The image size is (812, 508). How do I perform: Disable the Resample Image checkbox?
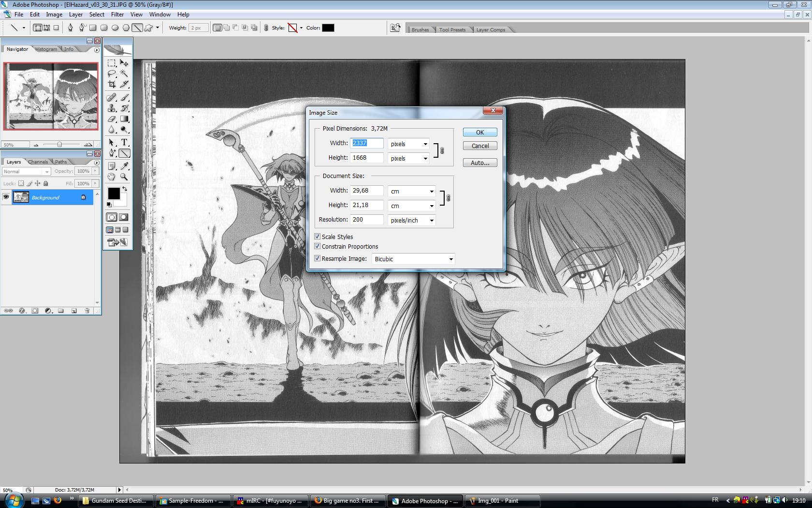[x=318, y=258]
